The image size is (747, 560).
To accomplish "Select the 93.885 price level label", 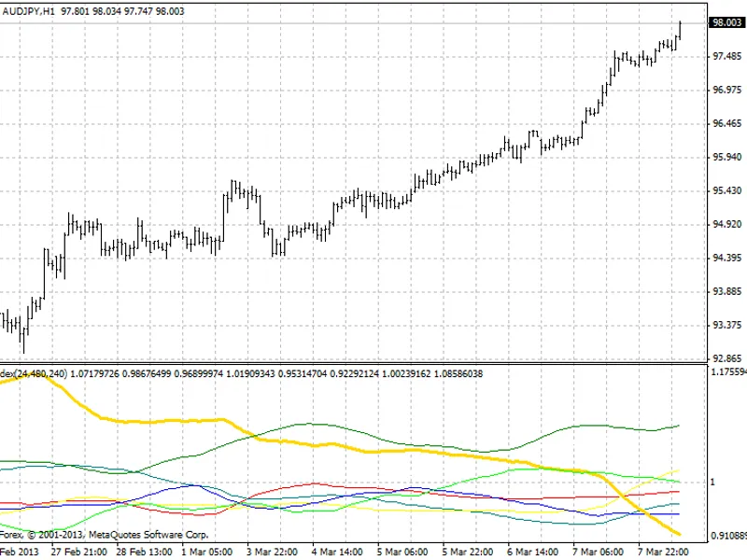I will coord(727,291).
